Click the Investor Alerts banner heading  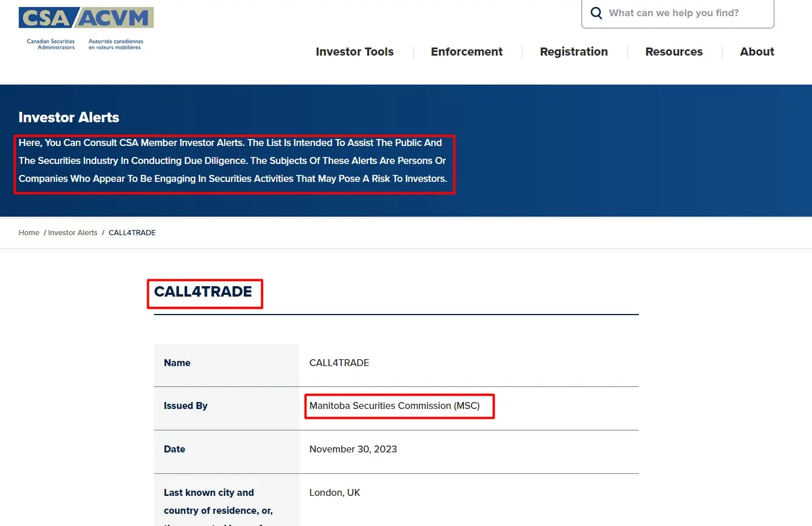coord(69,117)
